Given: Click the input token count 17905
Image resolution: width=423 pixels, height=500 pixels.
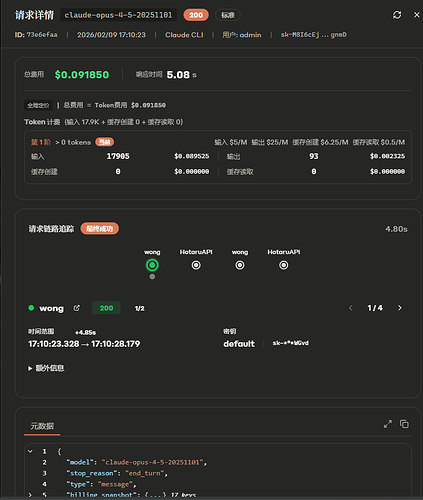Looking at the screenshot, I should click(x=118, y=156).
